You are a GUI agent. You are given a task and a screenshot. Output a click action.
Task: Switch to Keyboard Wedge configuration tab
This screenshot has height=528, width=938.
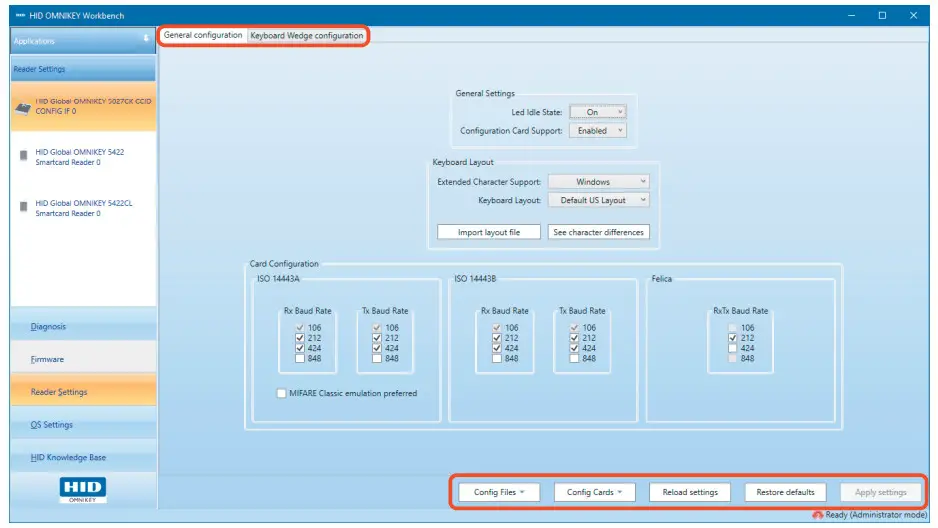pos(307,36)
